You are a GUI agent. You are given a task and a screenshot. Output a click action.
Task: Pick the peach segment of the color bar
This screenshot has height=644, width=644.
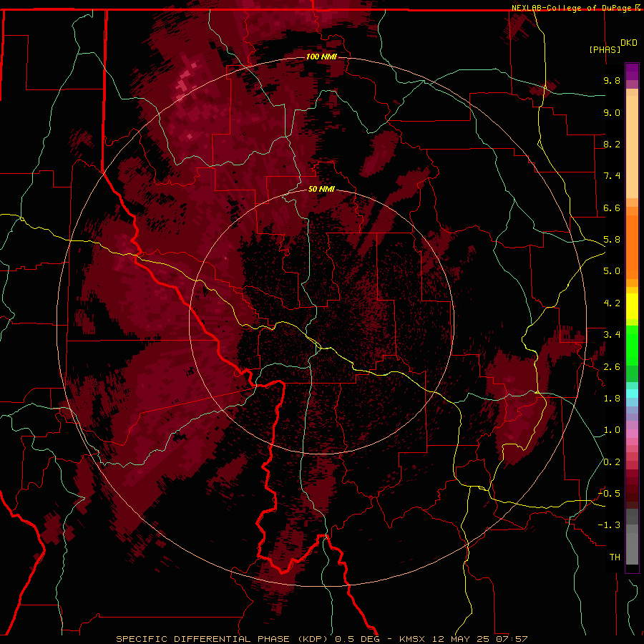632,147
